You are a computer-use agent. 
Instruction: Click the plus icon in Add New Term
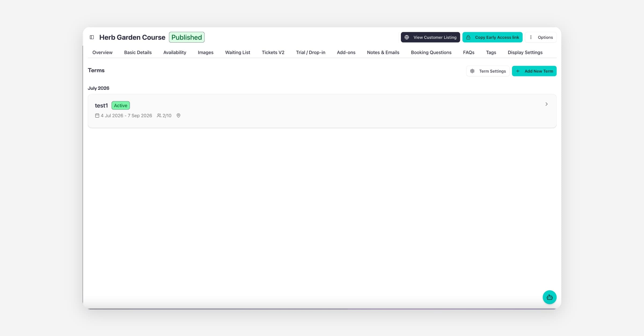pos(518,71)
